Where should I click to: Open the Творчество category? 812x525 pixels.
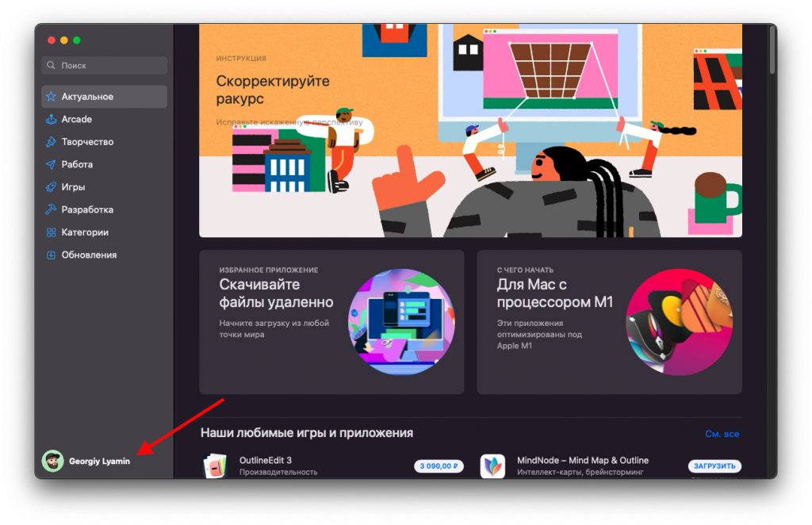[x=104, y=142]
